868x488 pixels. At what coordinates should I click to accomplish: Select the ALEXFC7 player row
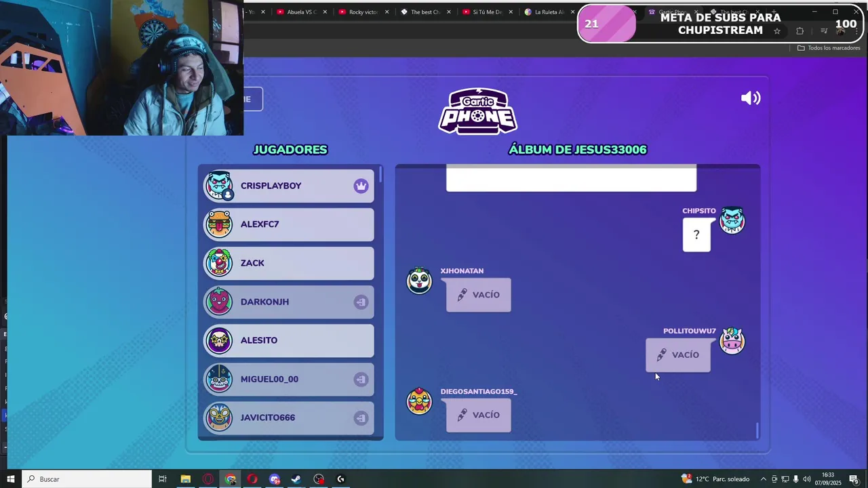[289, 224]
